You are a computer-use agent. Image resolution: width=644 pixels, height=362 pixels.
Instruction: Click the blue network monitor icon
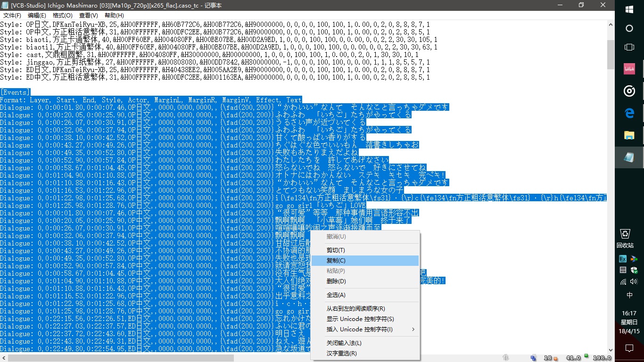[x=533, y=358]
